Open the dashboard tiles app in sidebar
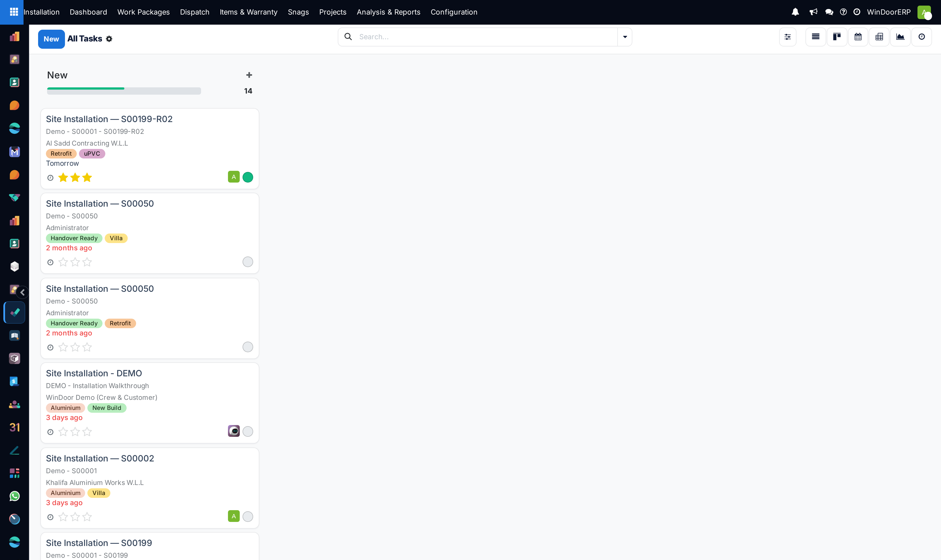Screen dimensions: 941x560 pos(14,473)
